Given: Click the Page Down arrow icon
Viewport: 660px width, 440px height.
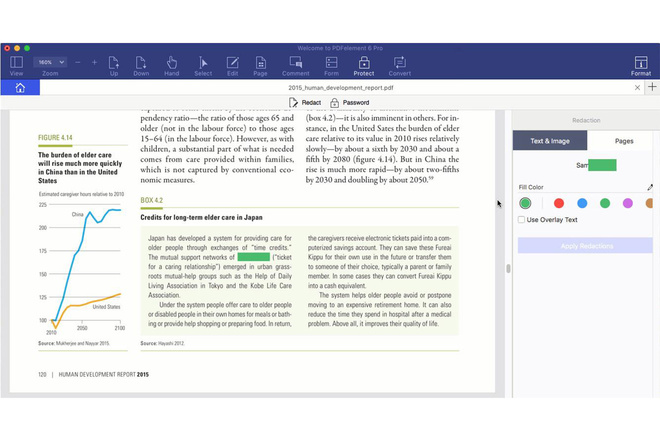Looking at the screenshot, I should (x=141, y=66).
